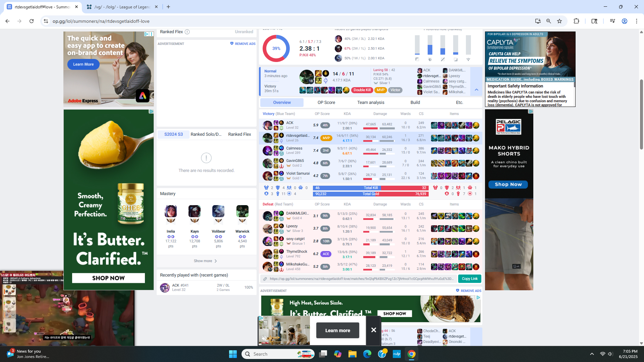Open Chrome three-dot menu

pyautogui.click(x=637, y=21)
